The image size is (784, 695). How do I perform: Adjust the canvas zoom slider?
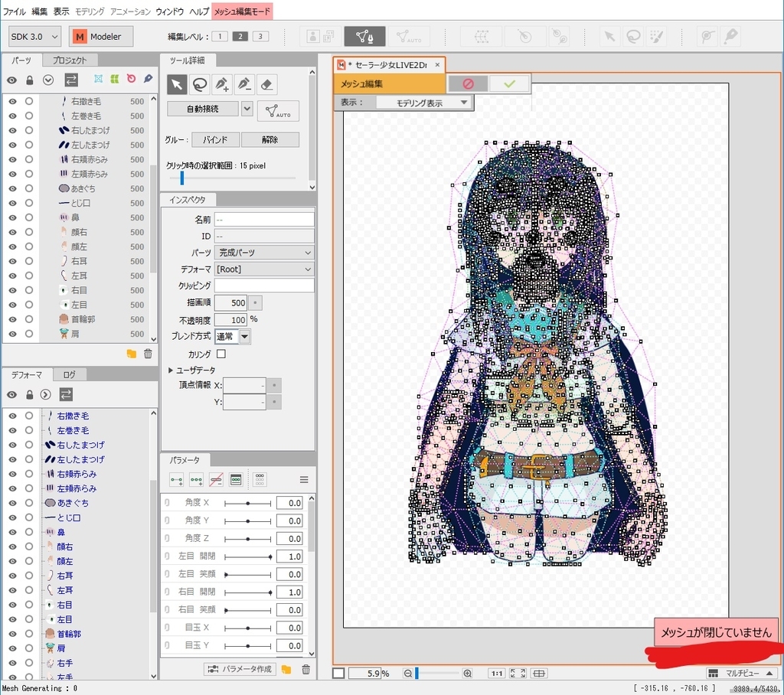(416, 674)
